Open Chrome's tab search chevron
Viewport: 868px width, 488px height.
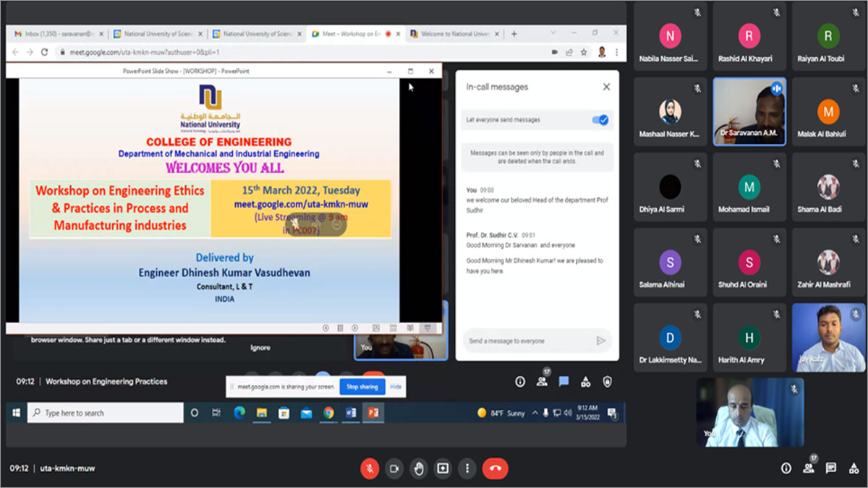click(x=553, y=33)
